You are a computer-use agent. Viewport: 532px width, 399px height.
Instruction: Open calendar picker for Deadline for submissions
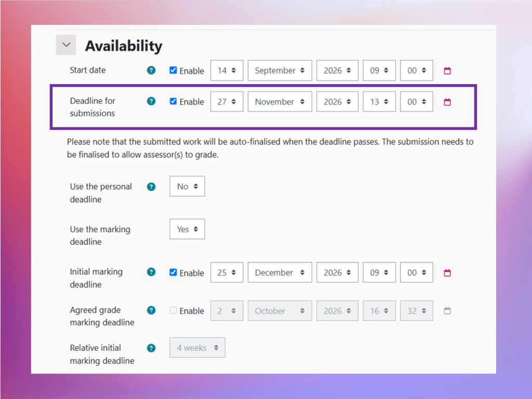tap(447, 102)
